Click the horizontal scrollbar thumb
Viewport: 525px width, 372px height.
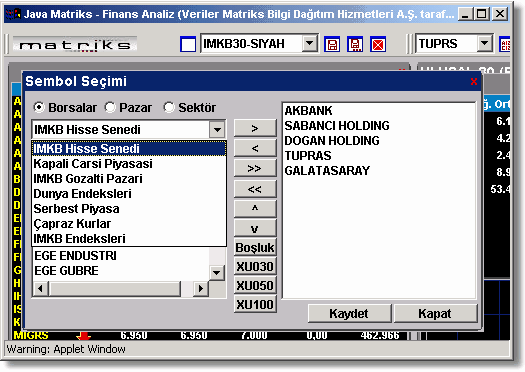[115, 288]
